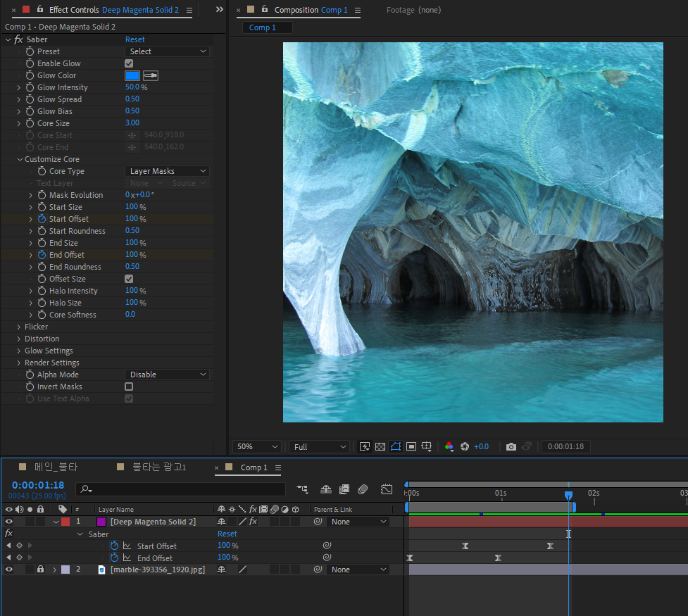
Task: Click the Glow Color blue swatch
Action: (x=132, y=75)
